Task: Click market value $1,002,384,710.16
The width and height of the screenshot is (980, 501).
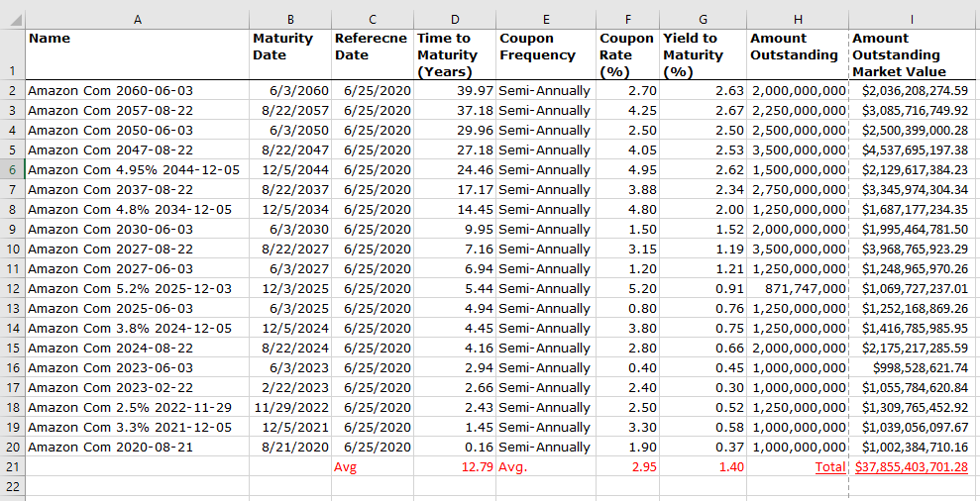Action: pos(912,448)
